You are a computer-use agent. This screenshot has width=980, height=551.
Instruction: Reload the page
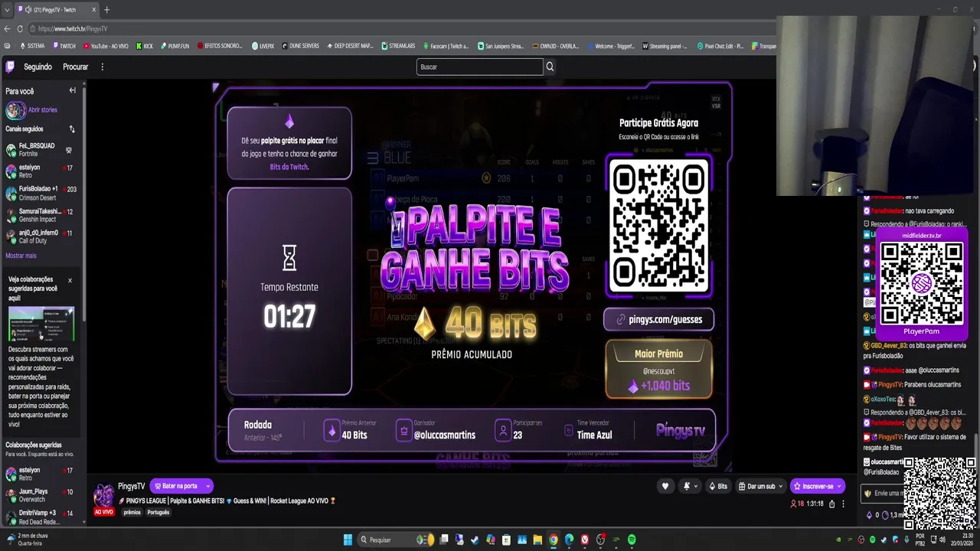click(19, 28)
